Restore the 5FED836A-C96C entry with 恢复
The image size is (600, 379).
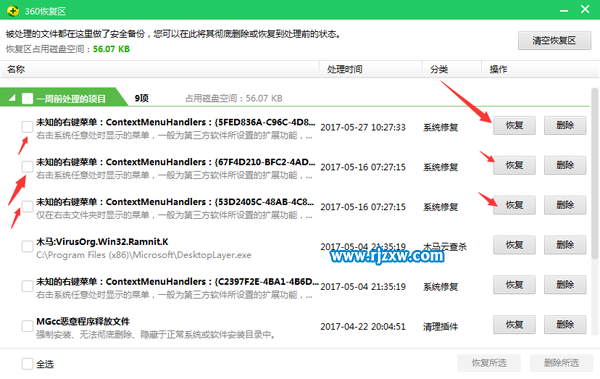514,126
